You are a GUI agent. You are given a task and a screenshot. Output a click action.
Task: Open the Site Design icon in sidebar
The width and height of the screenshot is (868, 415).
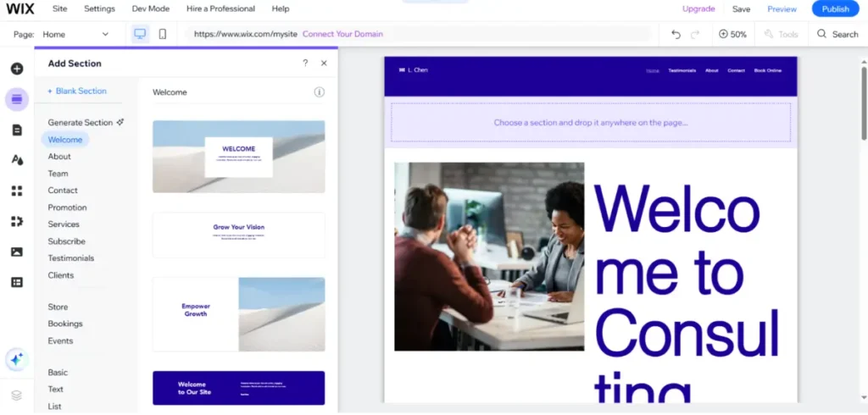click(x=17, y=160)
